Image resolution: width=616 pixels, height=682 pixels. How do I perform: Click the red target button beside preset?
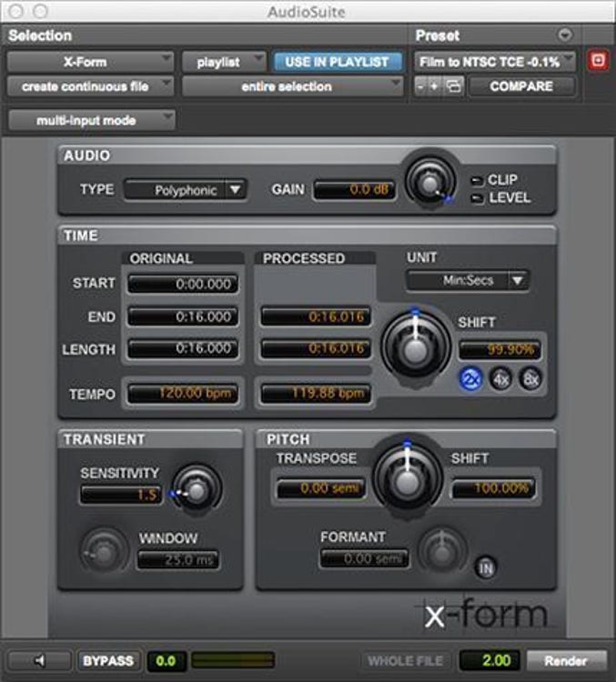(x=597, y=62)
